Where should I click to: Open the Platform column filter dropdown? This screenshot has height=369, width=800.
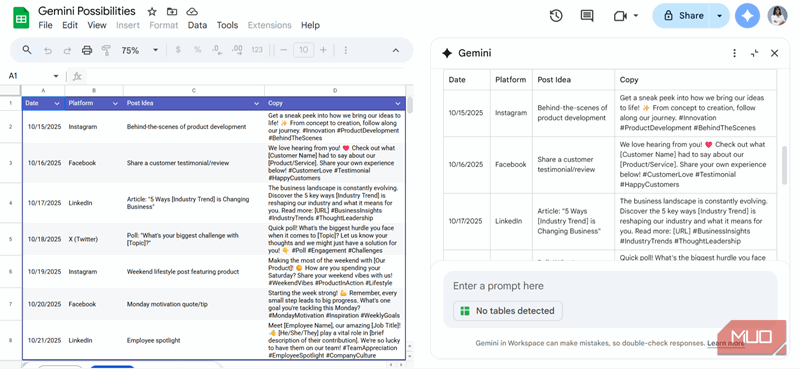115,103
